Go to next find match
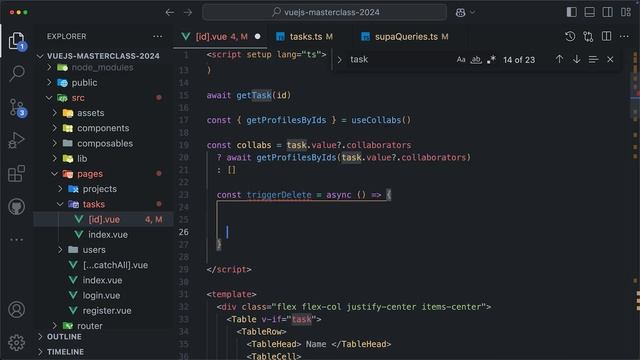The width and height of the screenshot is (640, 360). tap(576, 59)
